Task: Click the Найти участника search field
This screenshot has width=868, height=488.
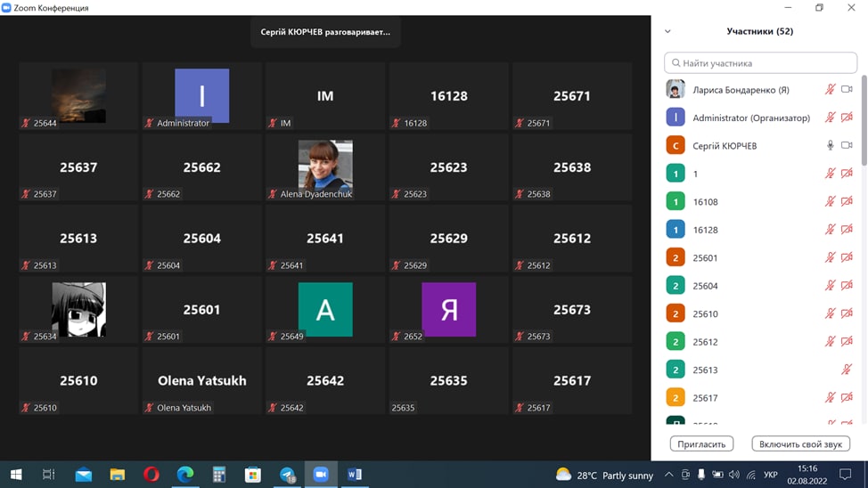Action: 760,63
